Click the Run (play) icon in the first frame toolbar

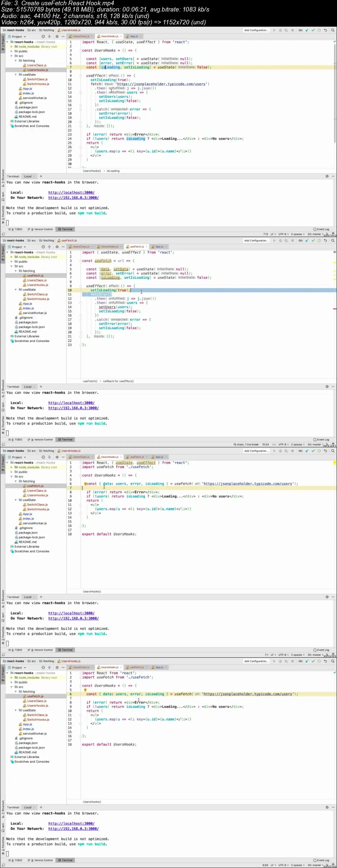pos(274,30)
